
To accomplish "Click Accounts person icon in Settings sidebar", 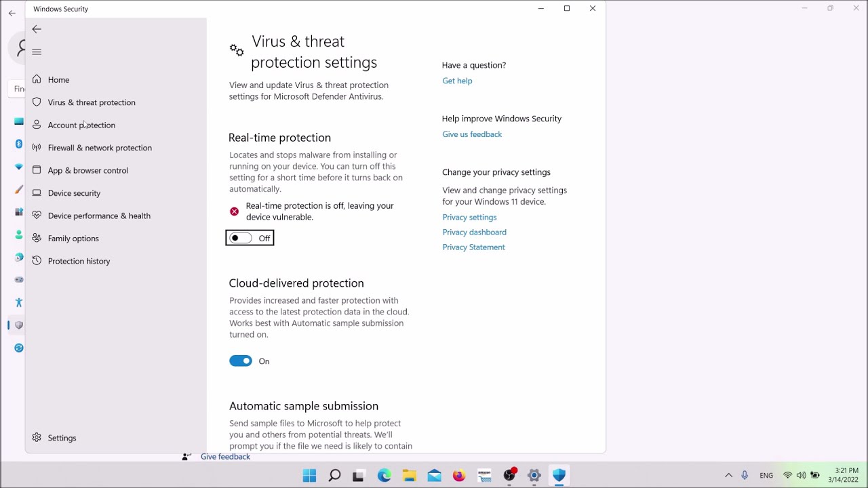I will pos(19,235).
